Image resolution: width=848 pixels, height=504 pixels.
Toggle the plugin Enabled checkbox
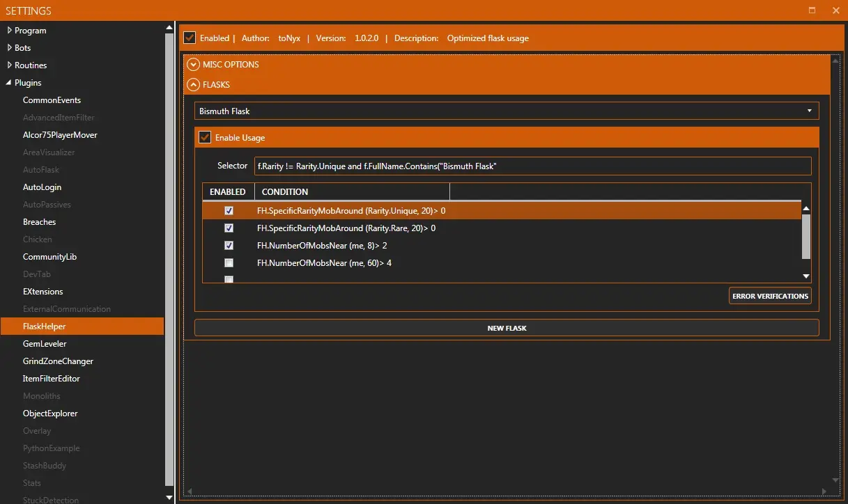[x=190, y=38]
